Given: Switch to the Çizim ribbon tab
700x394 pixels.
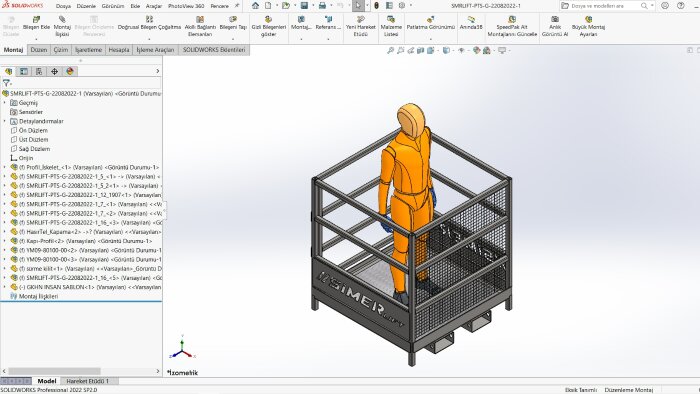Looking at the screenshot, I should [61, 50].
